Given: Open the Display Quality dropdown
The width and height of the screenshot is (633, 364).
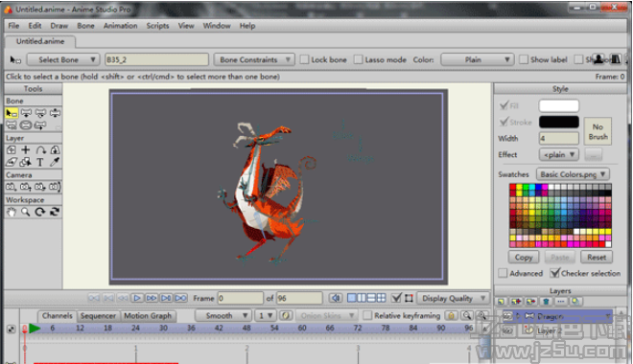Looking at the screenshot, I should [453, 298].
